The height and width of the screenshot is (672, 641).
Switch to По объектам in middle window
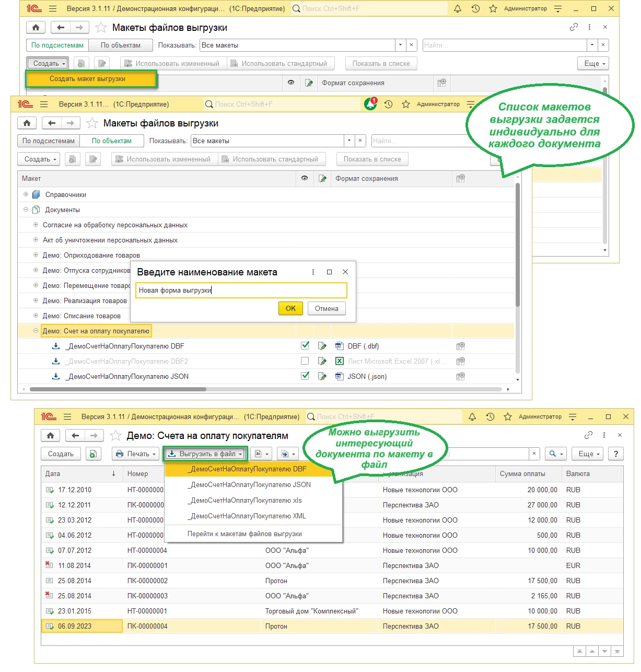112,141
